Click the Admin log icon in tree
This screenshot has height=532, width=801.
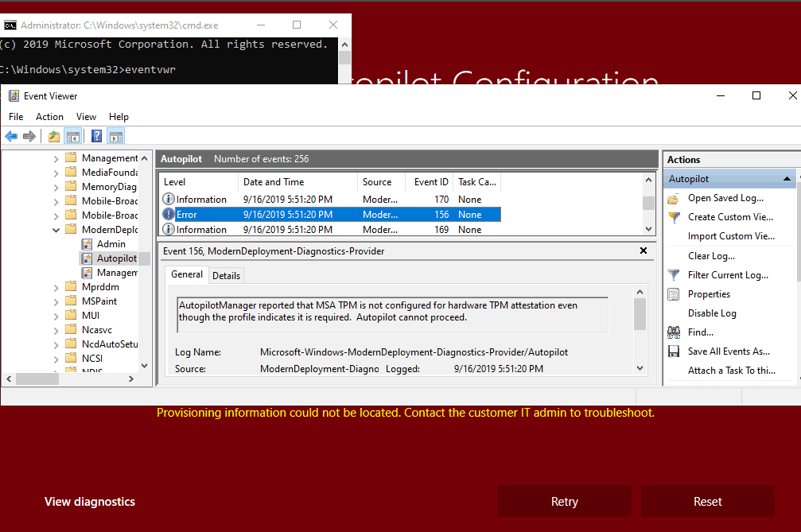point(87,244)
